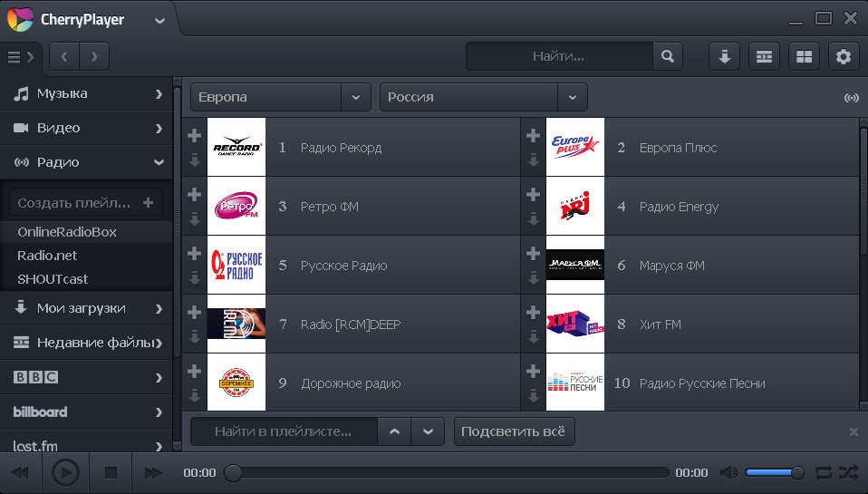Toggle the playlist view toolbar icon
The image size is (868, 494).
[764, 56]
